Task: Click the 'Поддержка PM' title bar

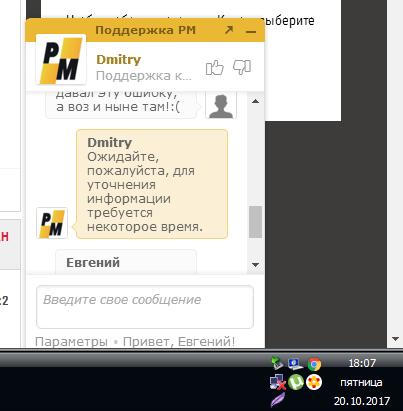Action: (145, 30)
